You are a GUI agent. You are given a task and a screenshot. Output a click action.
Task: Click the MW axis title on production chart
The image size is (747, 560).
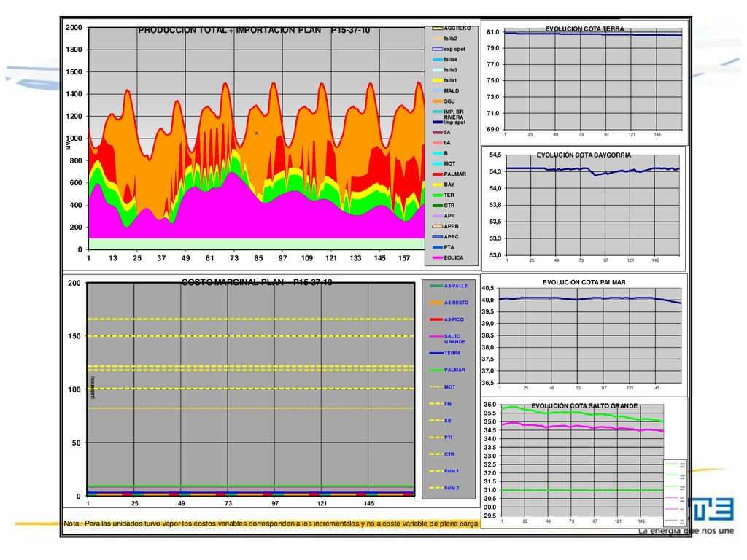click(x=68, y=144)
